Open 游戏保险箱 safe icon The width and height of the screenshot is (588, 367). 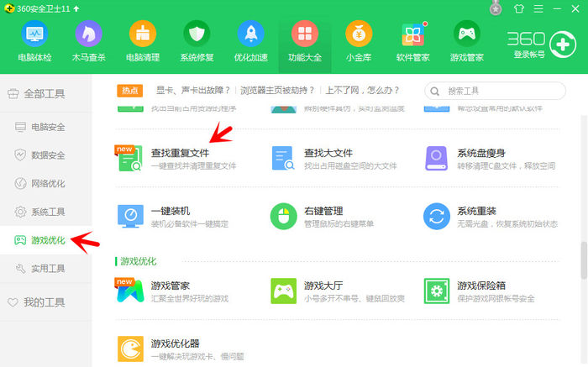(x=437, y=291)
